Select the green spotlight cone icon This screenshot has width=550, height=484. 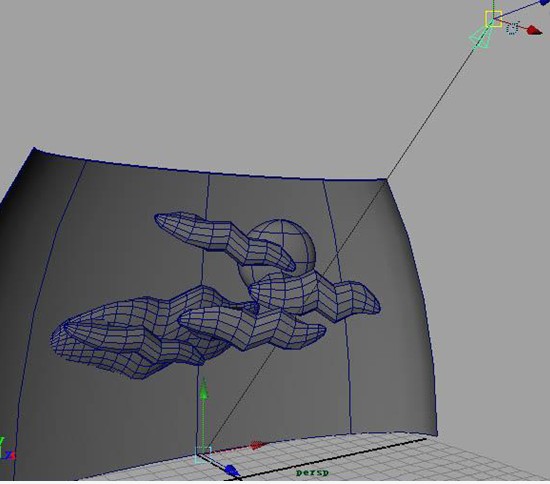point(481,37)
